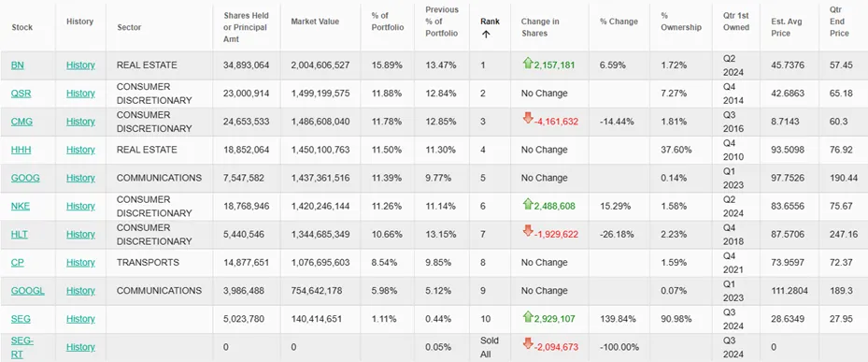Click the green up arrow in SEG row
This screenshot has height=362, width=868.
pos(528,317)
